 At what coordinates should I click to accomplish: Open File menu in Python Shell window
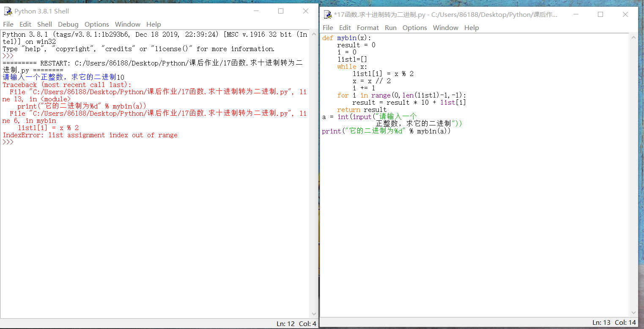click(x=8, y=24)
